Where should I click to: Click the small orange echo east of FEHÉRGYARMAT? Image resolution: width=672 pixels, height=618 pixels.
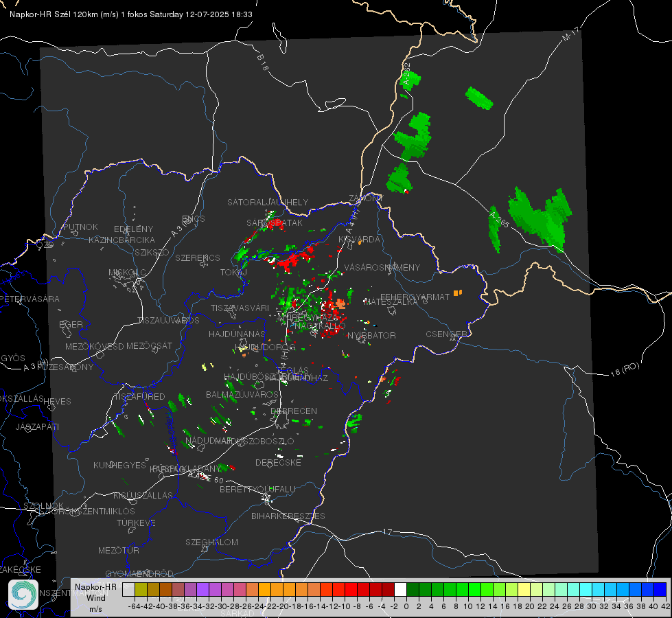pyautogui.click(x=458, y=293)
